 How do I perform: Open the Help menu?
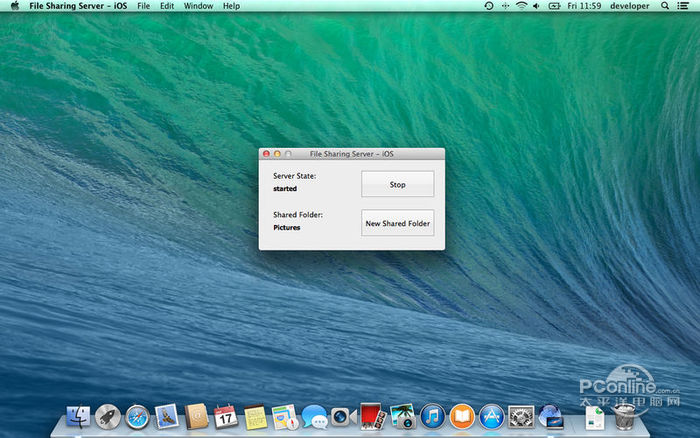click(x=231, y=6)
